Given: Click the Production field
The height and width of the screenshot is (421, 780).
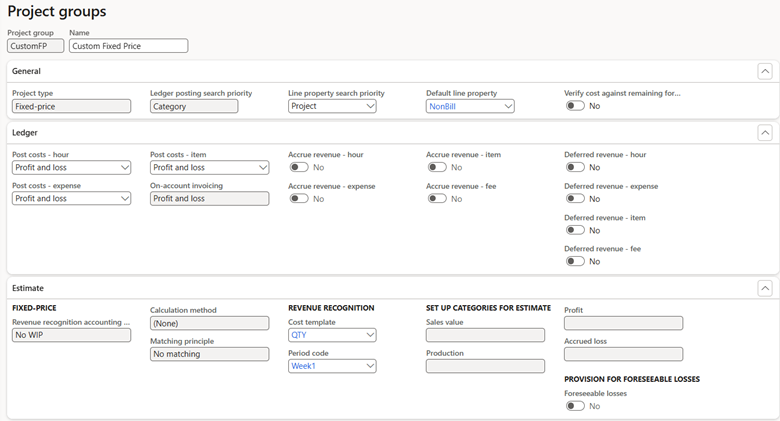Looking at the screenshot, I should click(x=486, y=366).
